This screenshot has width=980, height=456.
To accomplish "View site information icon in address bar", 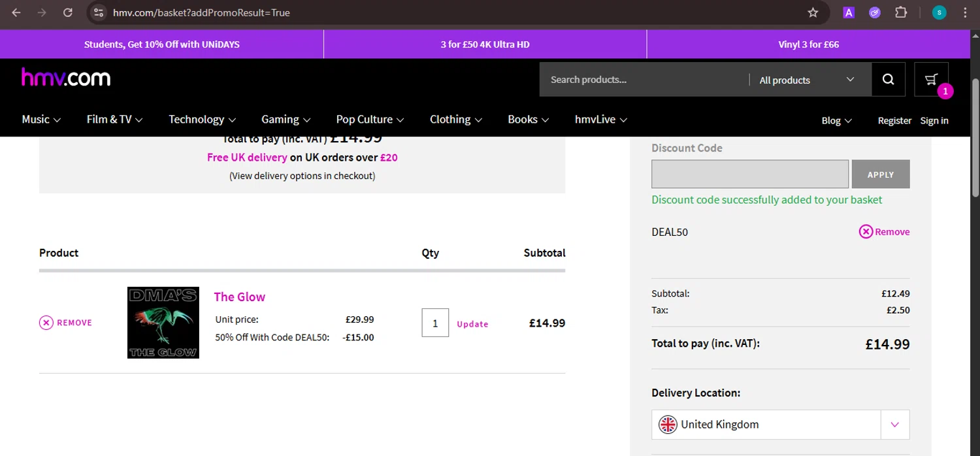I will [98, 12].
